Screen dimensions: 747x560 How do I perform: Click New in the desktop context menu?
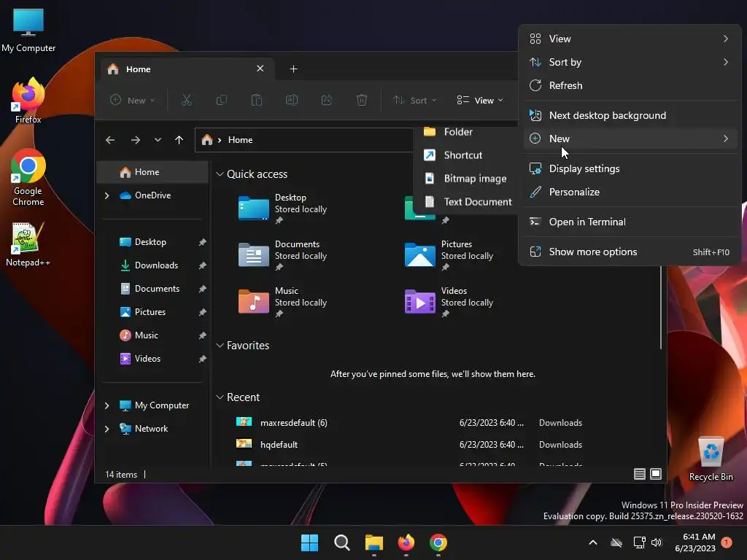pyautogui.click(x=630, y=139)
